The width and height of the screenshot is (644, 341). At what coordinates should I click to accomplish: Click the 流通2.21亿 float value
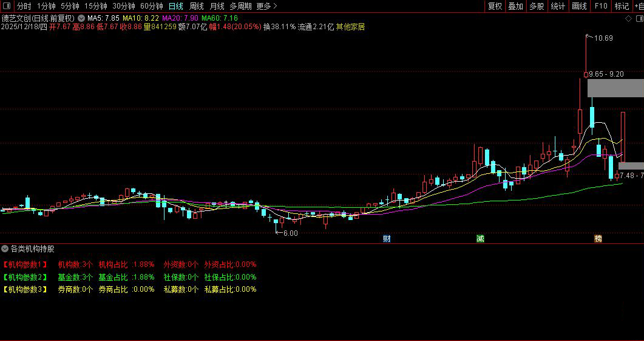316,27
